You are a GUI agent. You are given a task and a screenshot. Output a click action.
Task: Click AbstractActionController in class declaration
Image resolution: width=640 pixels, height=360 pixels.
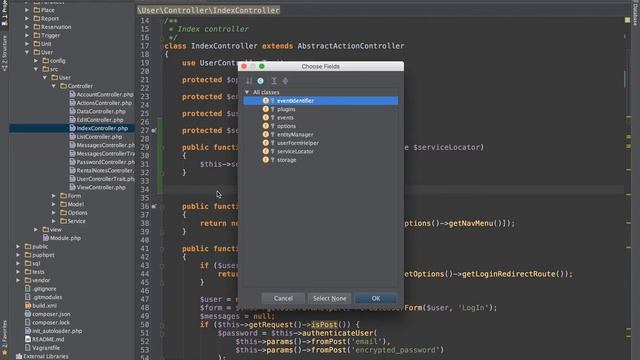(x=351, y=46)
